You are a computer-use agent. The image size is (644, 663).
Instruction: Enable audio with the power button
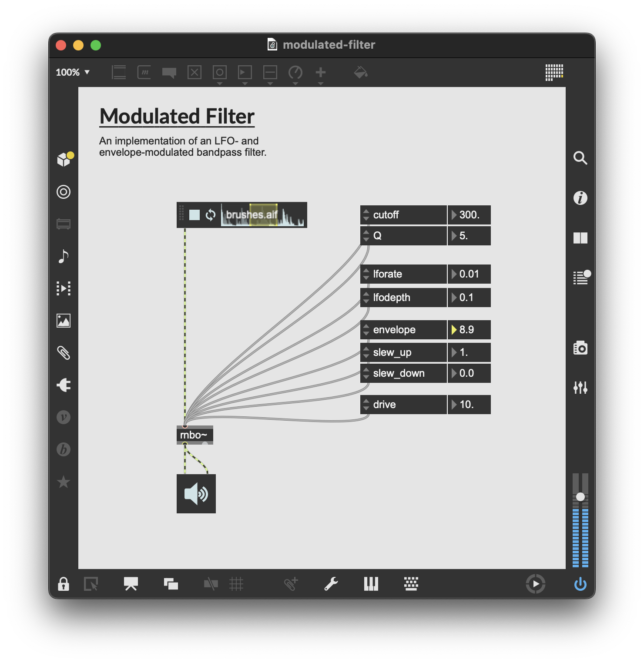pos(580,584)
